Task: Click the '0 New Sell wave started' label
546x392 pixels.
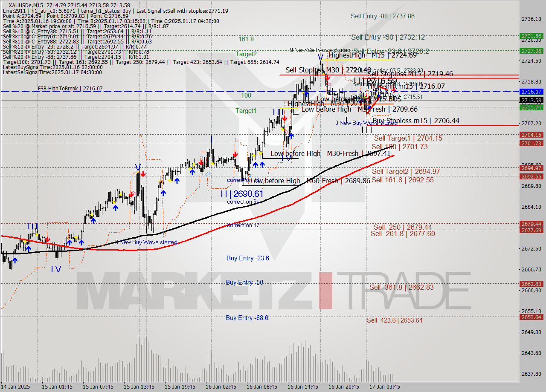Action: pos(320,50)
